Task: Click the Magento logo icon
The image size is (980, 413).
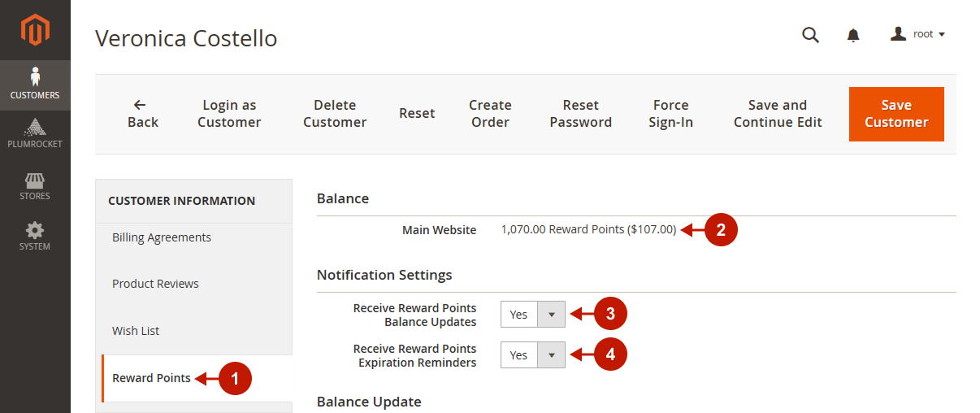Action: [35, 30]
